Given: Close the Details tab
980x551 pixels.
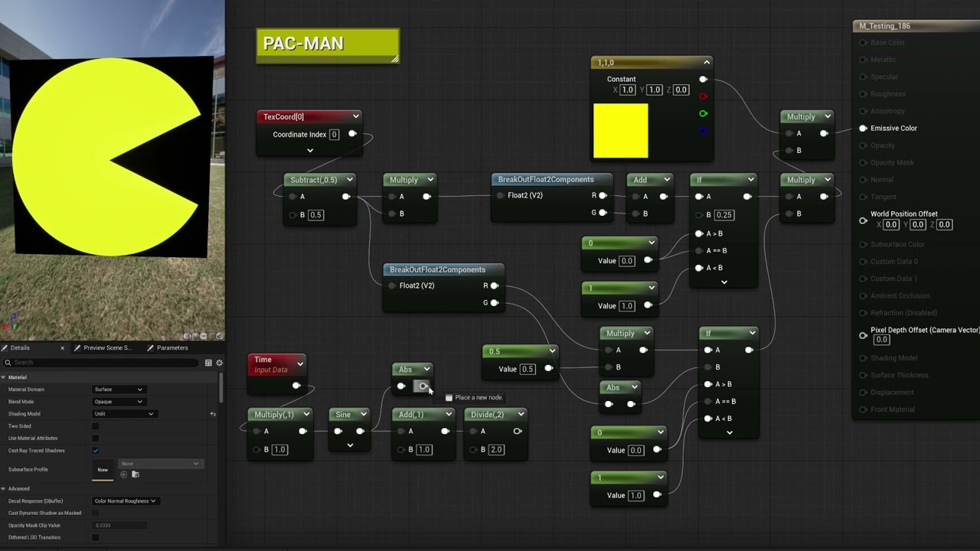Looking at the screenshot, I should coord(62,347).
